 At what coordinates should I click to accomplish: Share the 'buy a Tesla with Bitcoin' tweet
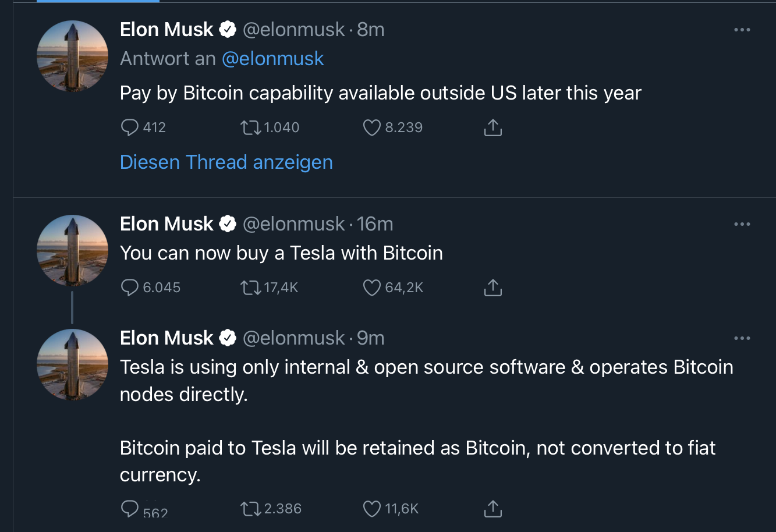tap(492, 287)
